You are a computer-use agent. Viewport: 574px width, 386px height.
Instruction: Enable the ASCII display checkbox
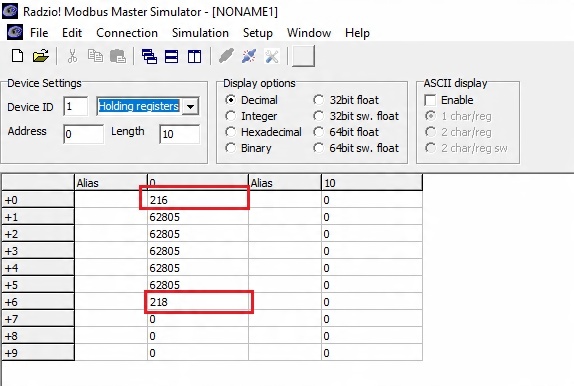click(430, 100)
